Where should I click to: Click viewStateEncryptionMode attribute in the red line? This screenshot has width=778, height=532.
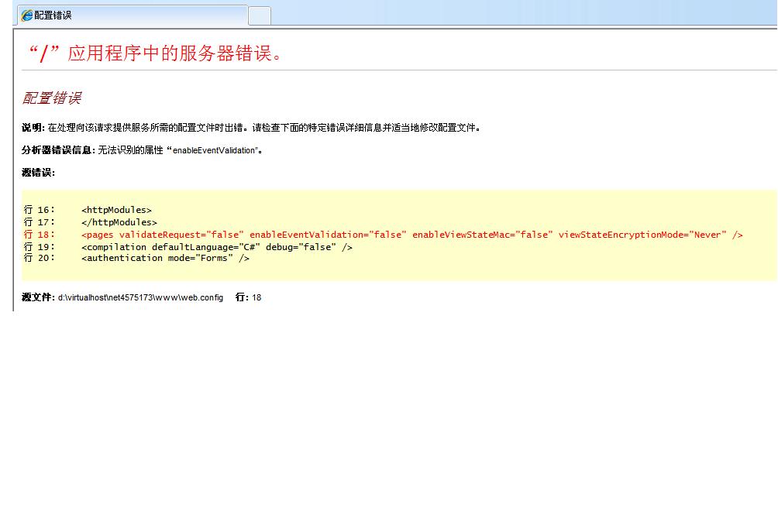point(642,235)
